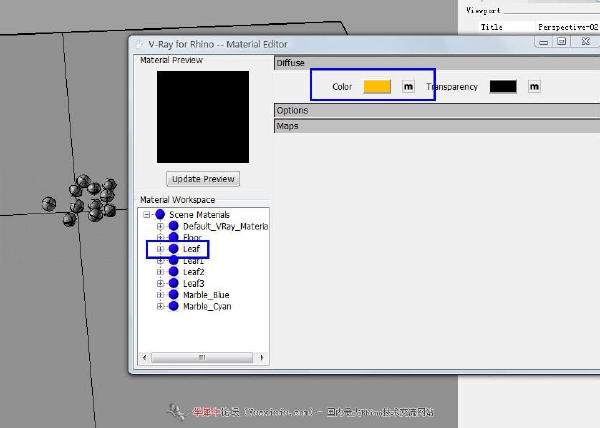Click the blue sphere icon of Marble_Cyan
Image resolution: width=600 pixels, height=428 pixels.
coord(173,307)
